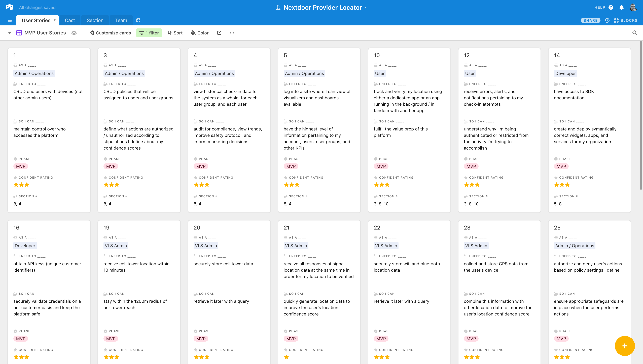Screen dimensions: 643x364
Task: Click section value 8, 4 on card 1
Action: 17,204
